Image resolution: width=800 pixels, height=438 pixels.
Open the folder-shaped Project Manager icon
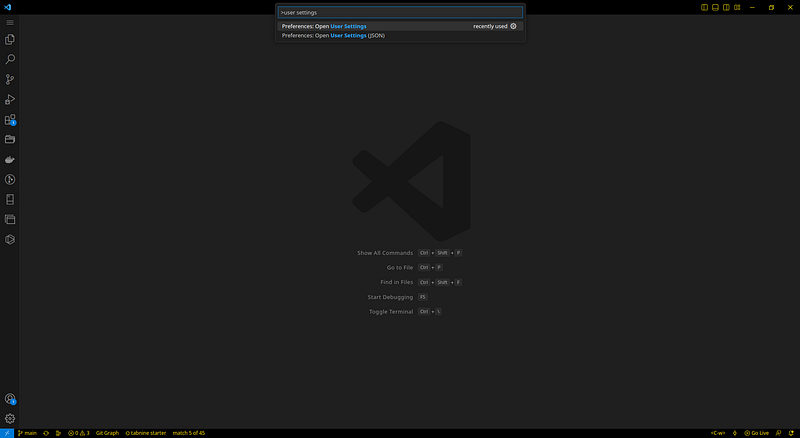point(10,139)
